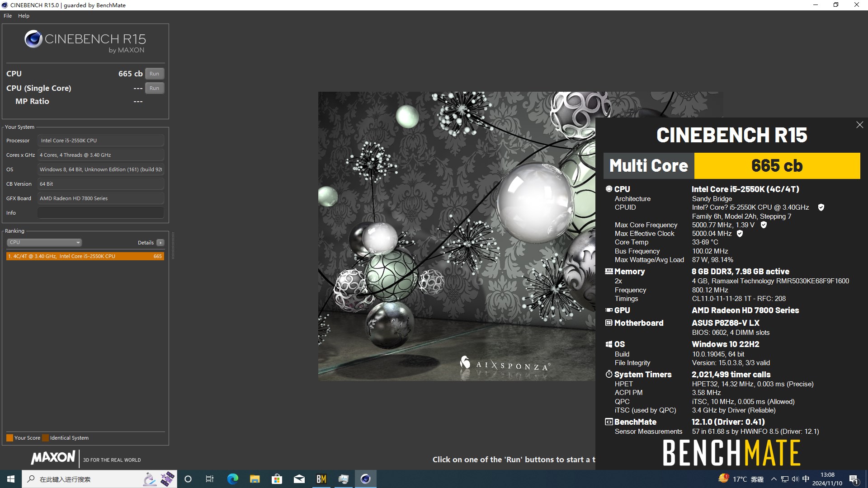
Task: Click the rendered benchmark scene image
Action: [457, 236]
